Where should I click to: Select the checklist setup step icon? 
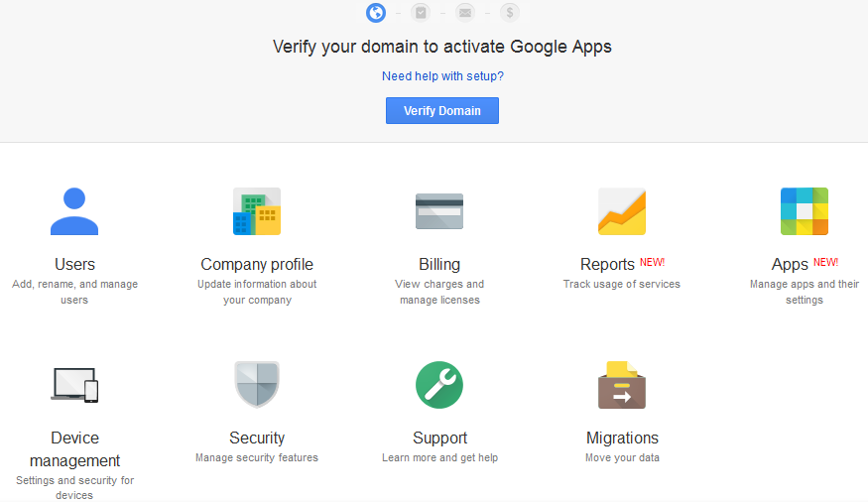(x=421, y=12)
